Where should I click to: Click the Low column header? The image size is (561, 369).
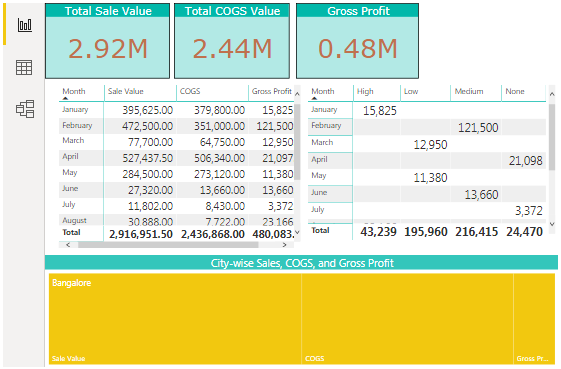point(411,91)
